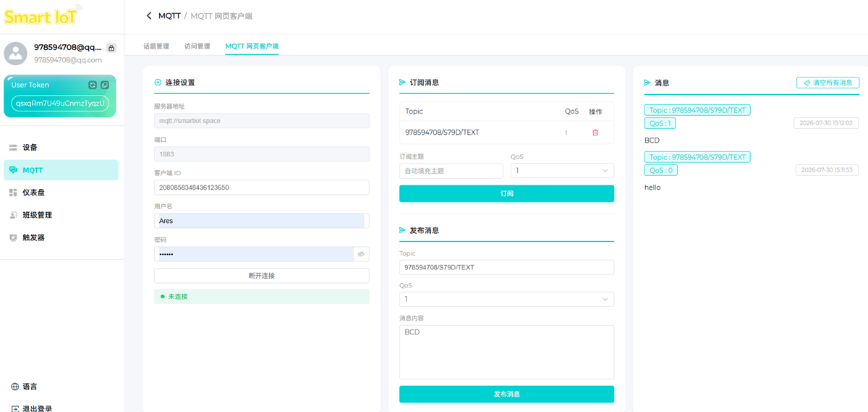Click the 发布消息 publish button
This screenshot has height=412, width=868.
point(506,394)
